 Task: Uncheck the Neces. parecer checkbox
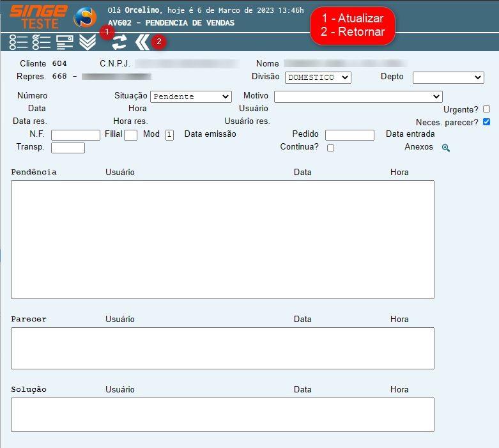pos(487,121)
